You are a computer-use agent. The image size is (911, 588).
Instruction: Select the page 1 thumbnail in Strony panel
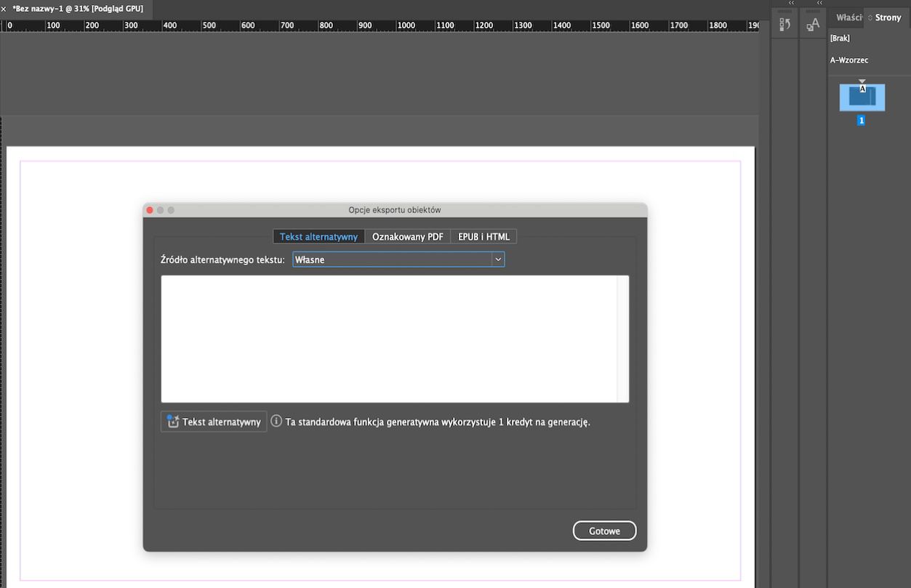pyautogui.click(x=862, y=97)
